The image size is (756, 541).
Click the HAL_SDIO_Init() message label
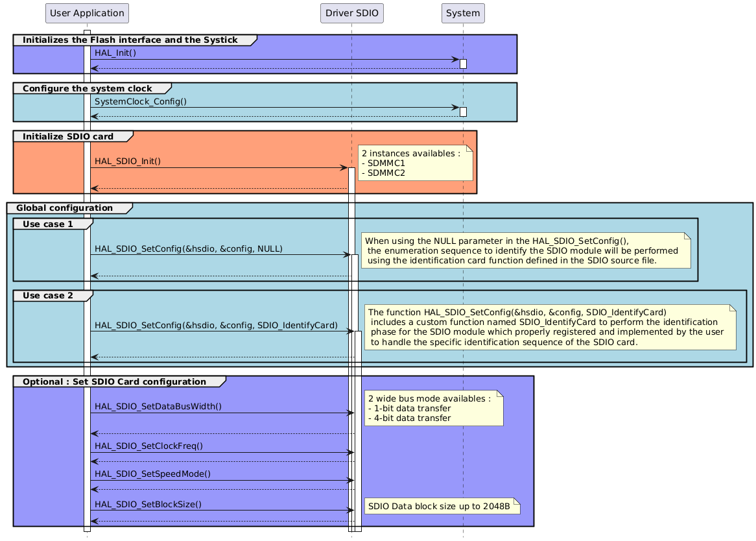click(x=128, y=162)
